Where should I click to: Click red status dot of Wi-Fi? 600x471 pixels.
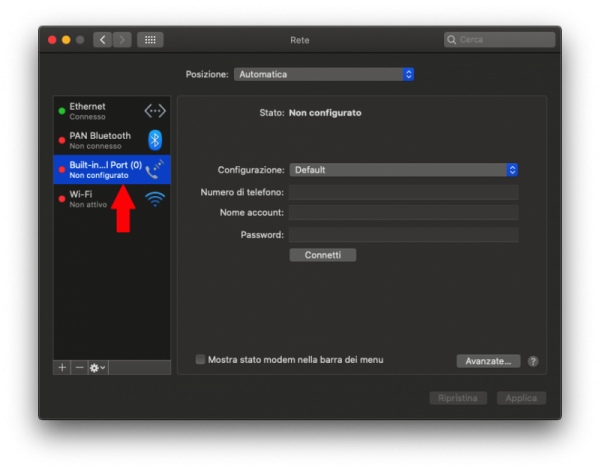click(x=62, y=199)
